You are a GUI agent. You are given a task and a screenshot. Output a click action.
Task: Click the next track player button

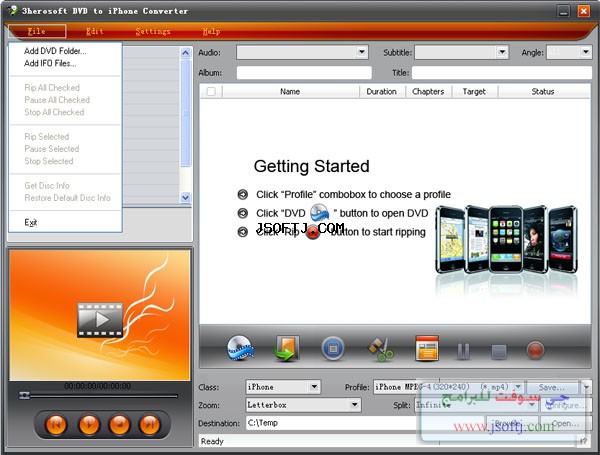point(149,424)
